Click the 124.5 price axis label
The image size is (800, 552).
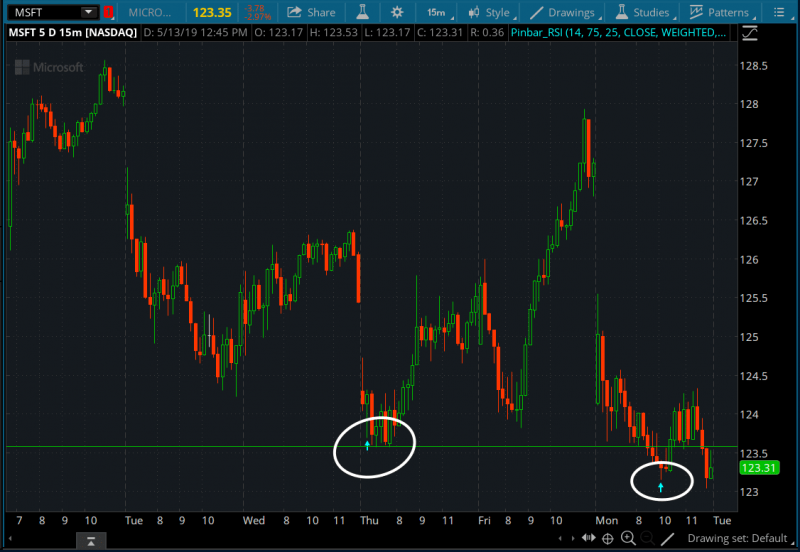[x=753, y=376]
